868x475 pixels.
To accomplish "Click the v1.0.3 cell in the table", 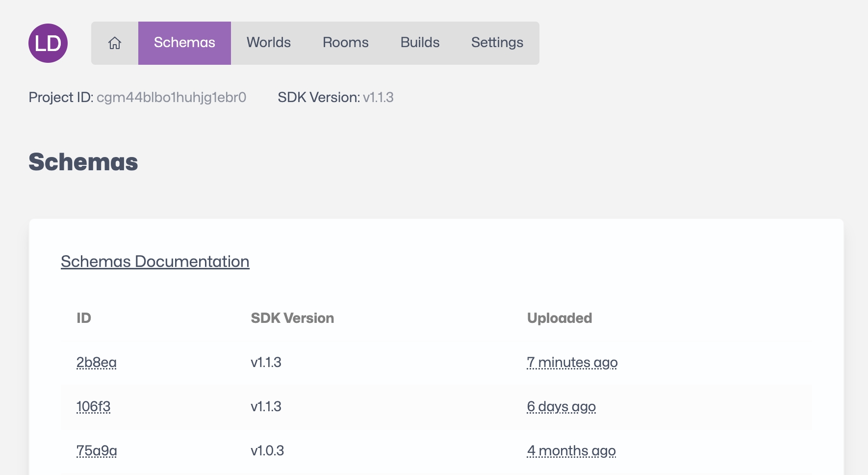I will click(x=267, y=451).
